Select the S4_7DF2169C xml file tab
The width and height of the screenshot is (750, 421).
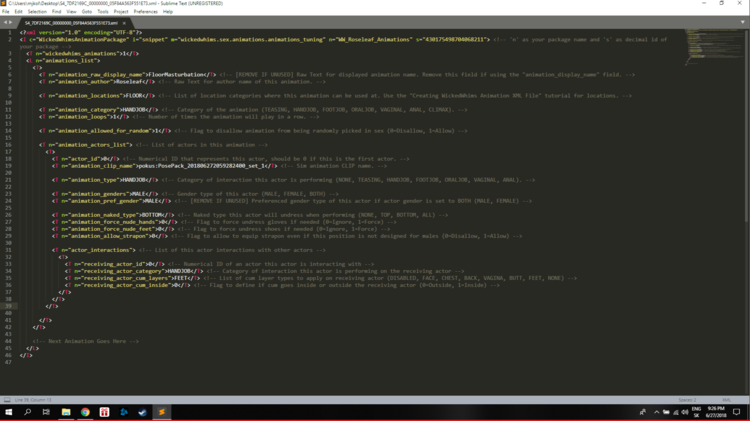(71, 23)
